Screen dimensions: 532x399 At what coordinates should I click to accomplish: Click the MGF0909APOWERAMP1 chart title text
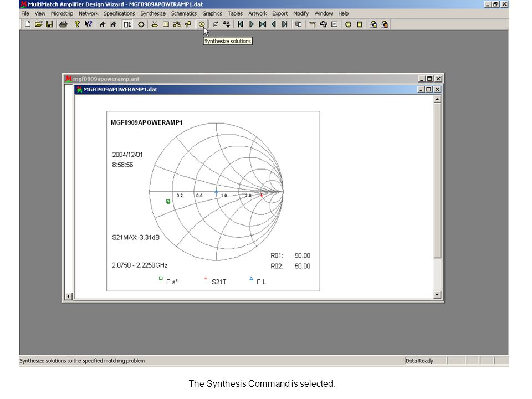[147, 122]
